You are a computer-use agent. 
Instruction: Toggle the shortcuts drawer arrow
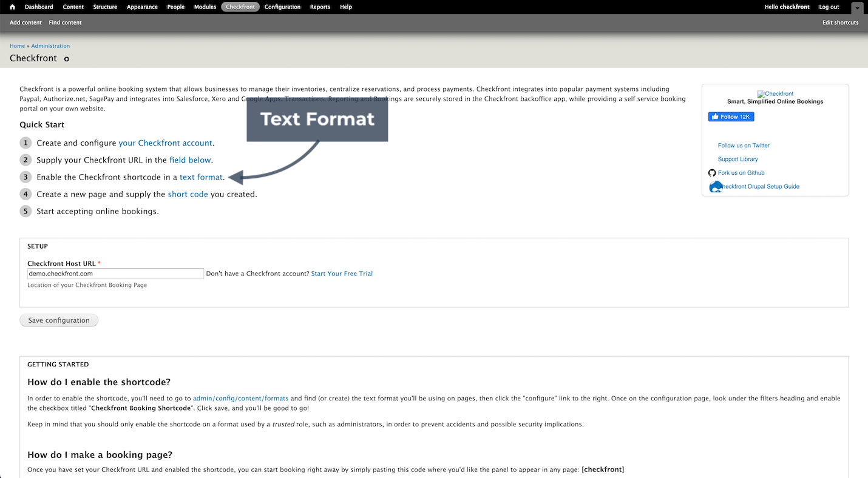point(857,8)
